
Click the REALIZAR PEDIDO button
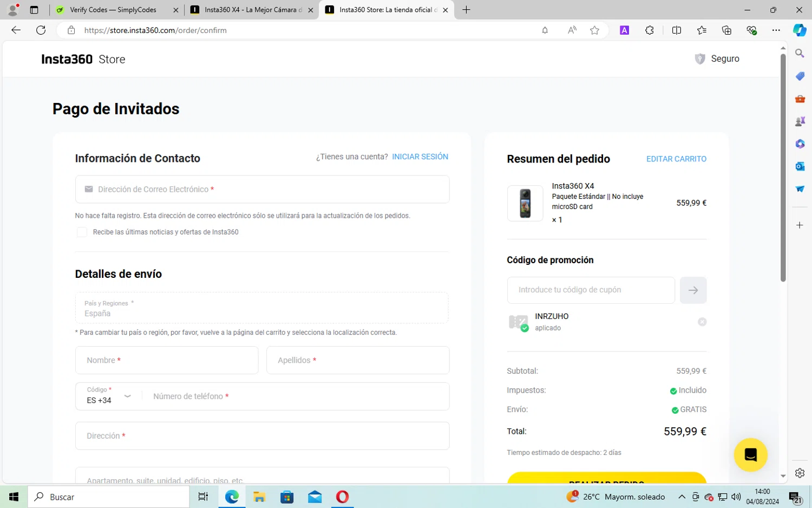click(x=607, y=478)
